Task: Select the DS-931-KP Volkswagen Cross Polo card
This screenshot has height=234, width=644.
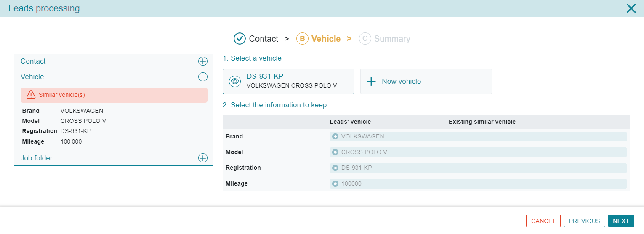Action: coord(288,81)
